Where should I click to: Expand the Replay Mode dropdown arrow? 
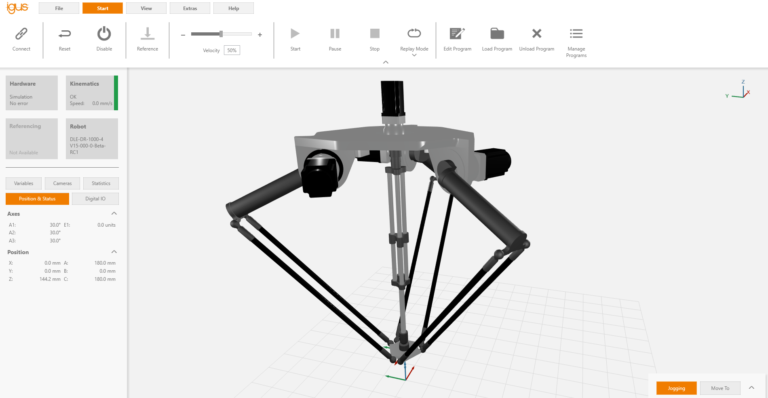coord(414,55)
